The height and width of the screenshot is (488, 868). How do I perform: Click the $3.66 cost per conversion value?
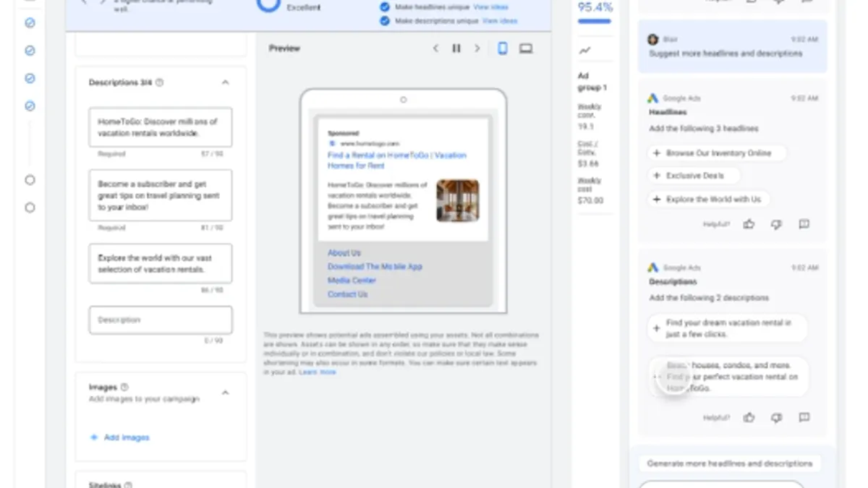click(588, 164)
